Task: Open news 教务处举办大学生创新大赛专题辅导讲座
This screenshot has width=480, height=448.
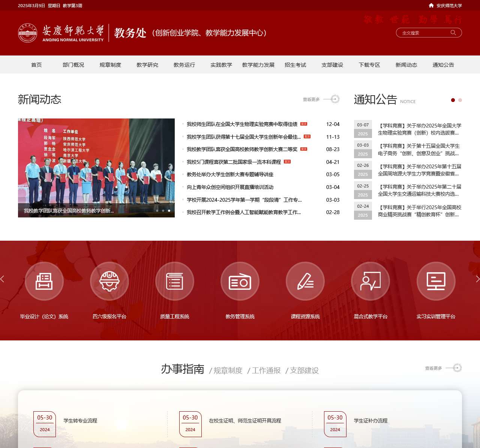Action: pos(230,174)
